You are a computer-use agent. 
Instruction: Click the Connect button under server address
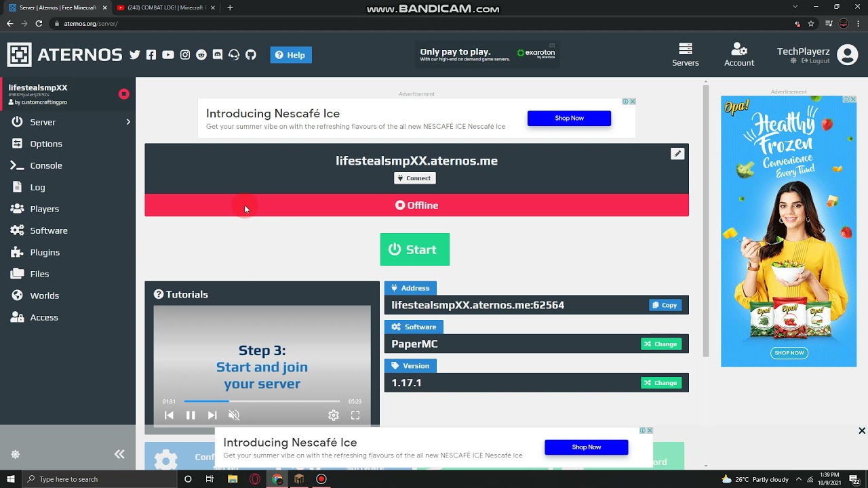415,178
